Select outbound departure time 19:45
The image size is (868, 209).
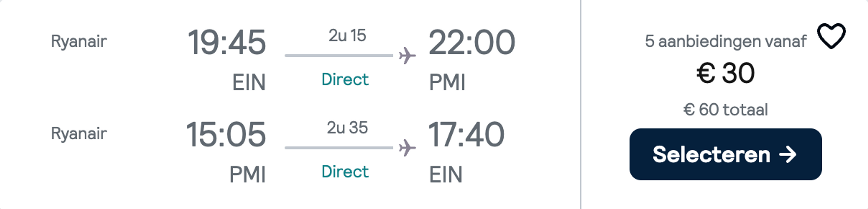pyautogui.click(x=226, y=42)
